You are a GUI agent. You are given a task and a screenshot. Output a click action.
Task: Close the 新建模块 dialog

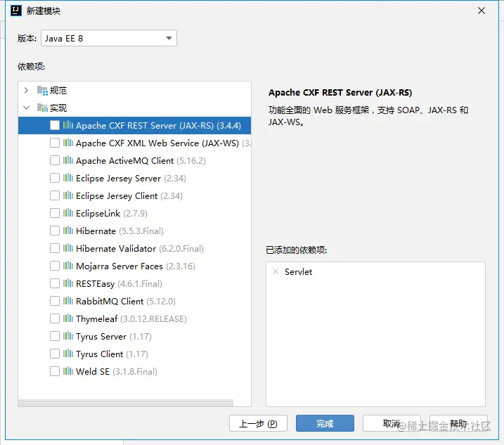coord(482,11)
